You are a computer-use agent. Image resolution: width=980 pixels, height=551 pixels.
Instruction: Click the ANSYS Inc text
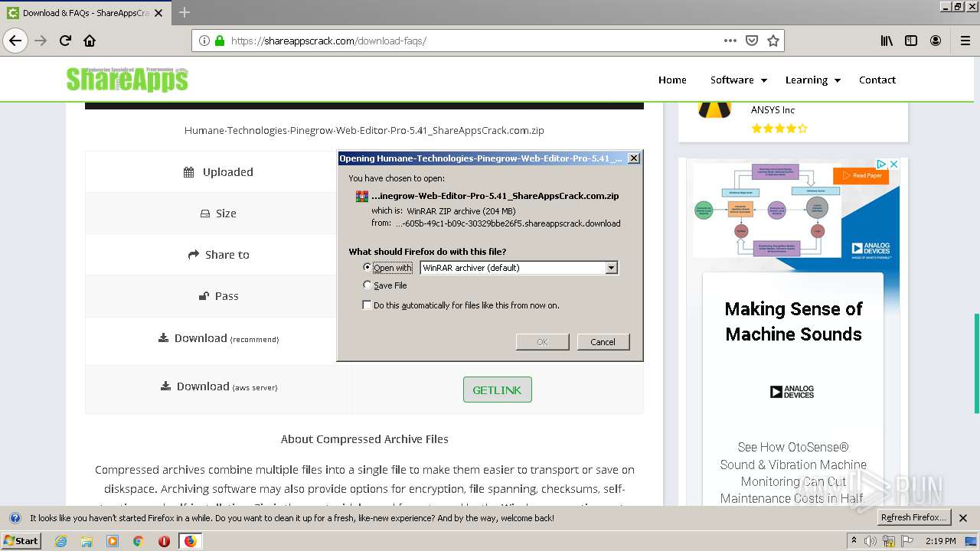[x=773, y=110]
